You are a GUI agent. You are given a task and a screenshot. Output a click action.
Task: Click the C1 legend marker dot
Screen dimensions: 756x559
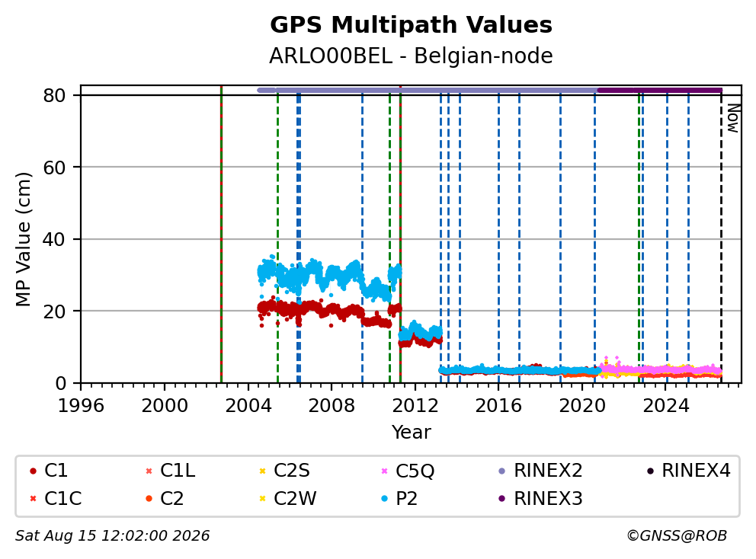click(x=33, y=471)
